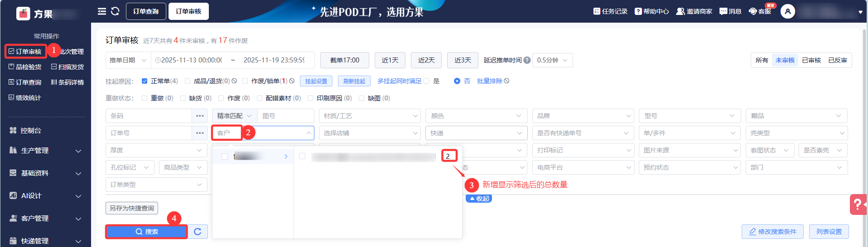Open 帮助中心 help center
This screenshot has height=247, width=868.
pos(651,11)
